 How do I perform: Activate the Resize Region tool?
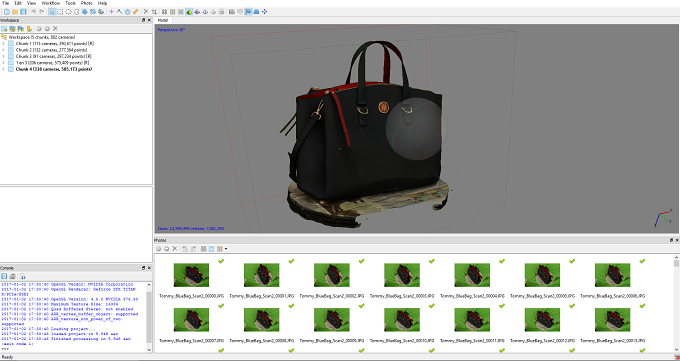[85, 12]
